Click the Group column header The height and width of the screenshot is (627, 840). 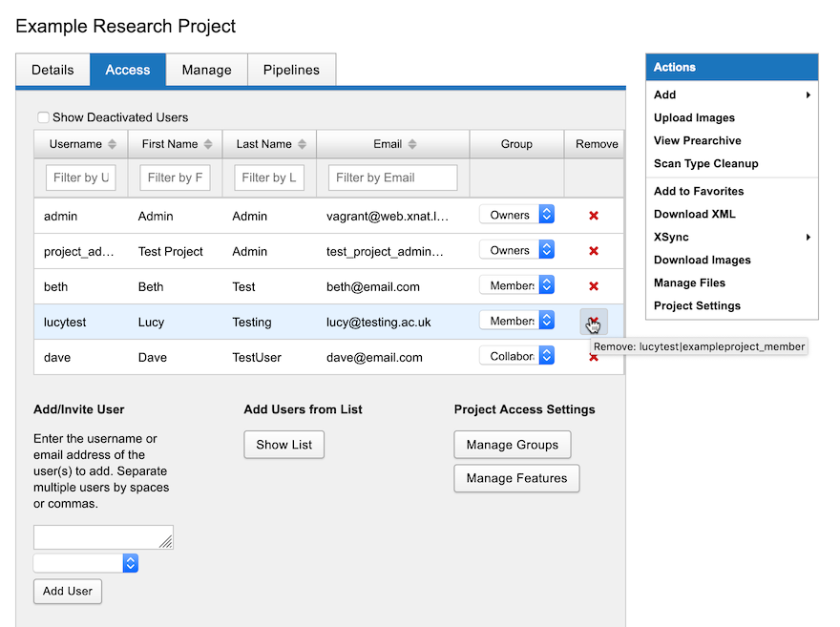tap(516, 144)
